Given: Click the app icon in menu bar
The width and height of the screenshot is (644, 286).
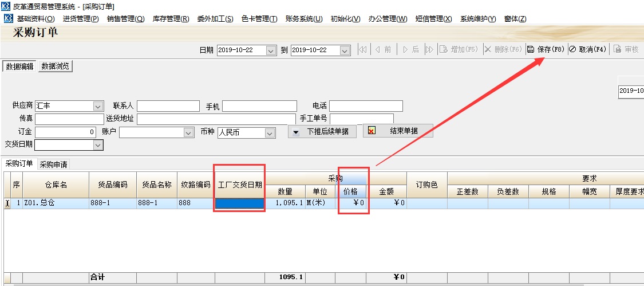Looking at the screenshot, I should tap(8, 18).
